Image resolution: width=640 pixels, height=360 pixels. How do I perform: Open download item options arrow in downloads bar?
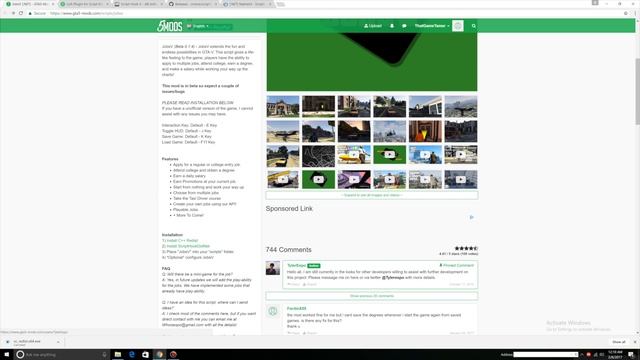(x=58, y=342)
